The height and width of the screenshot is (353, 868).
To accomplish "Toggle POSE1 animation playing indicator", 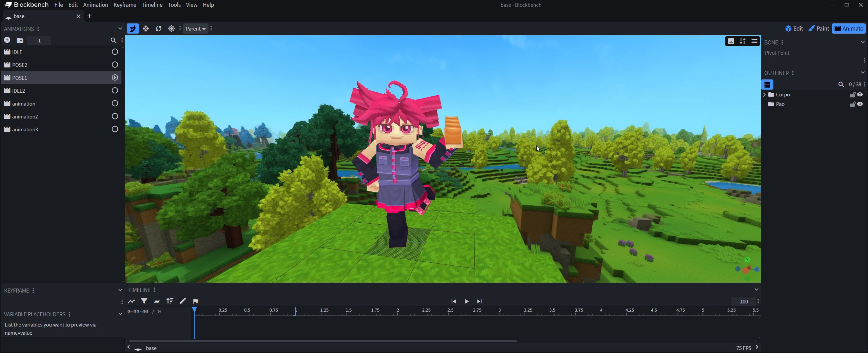I will click(115, 78).
